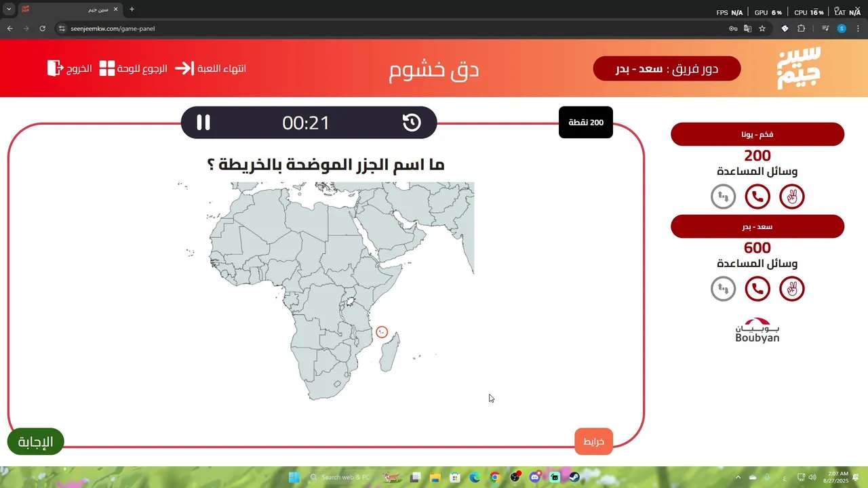Image resolution: width=868 pixels, height=488 pixels.
Task: Open Google Chrome from taskbar
Action: coord(495,477)
